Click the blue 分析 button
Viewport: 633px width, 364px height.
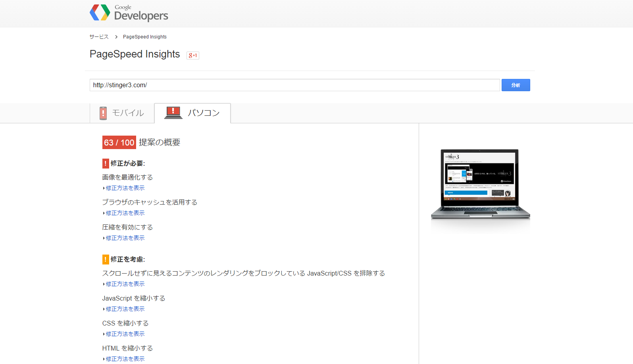tap(516, 85)
